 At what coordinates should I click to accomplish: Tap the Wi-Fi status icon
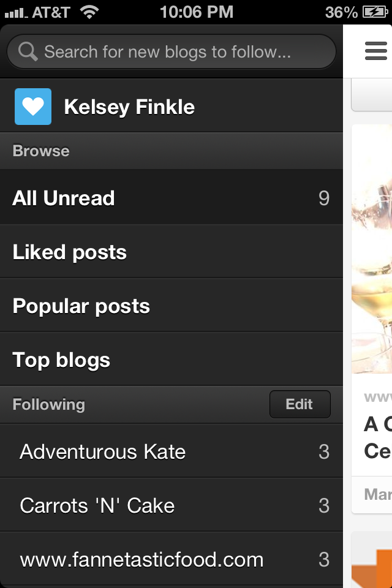[89, 12]
